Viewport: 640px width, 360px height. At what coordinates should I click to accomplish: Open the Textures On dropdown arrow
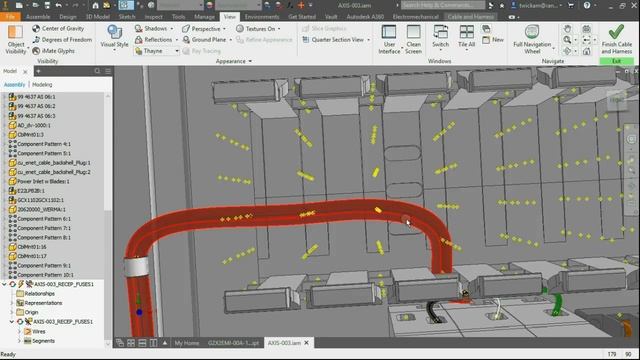(x=279, y=29)
